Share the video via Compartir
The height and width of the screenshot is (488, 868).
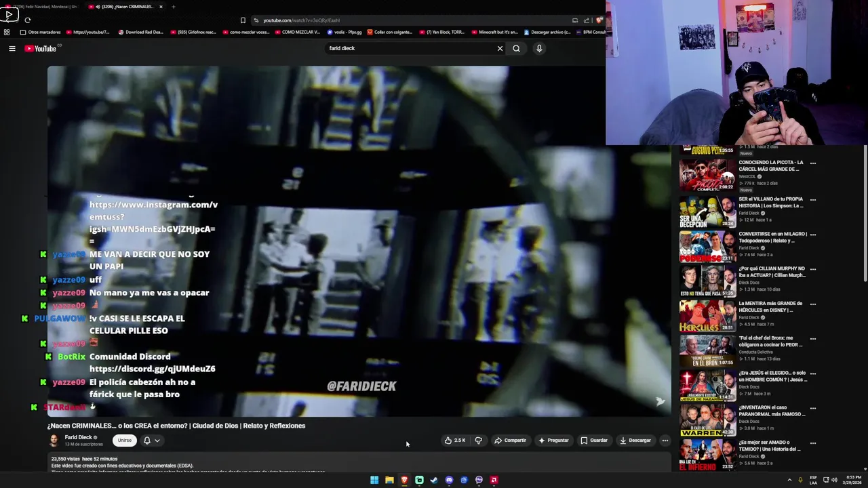[511, 441]
